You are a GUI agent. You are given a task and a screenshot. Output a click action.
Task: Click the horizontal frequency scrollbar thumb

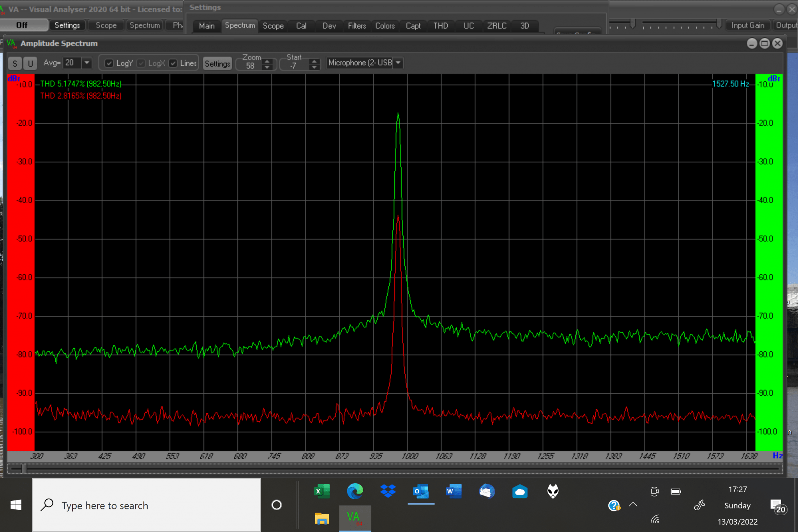(24, 469)
